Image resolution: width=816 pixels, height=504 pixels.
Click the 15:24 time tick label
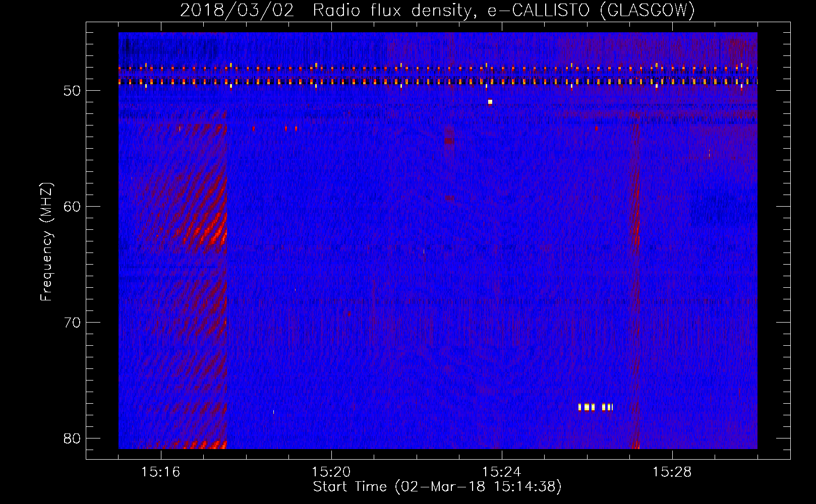[x=501, y=472]
